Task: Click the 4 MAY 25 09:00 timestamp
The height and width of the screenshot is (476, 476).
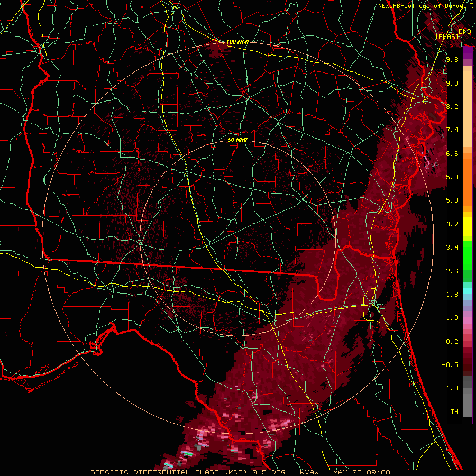Action: click(x=357, y=472)
